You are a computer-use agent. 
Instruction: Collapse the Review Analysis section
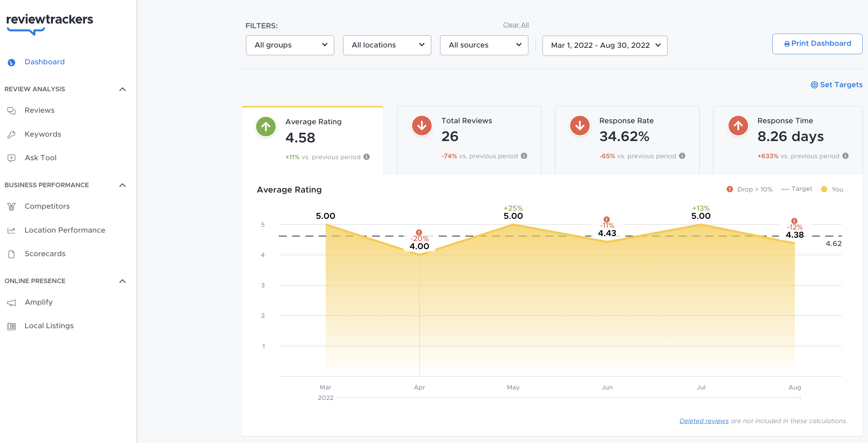122,89
